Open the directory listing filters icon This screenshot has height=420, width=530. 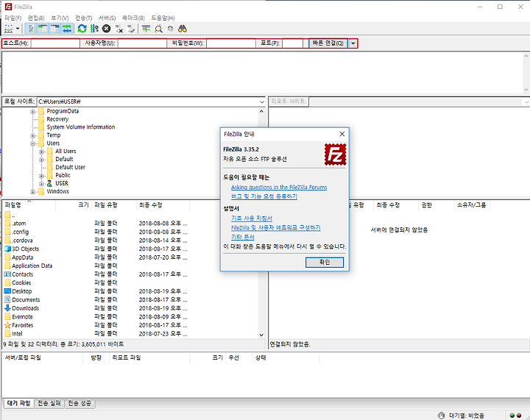(x=146, y=29)
